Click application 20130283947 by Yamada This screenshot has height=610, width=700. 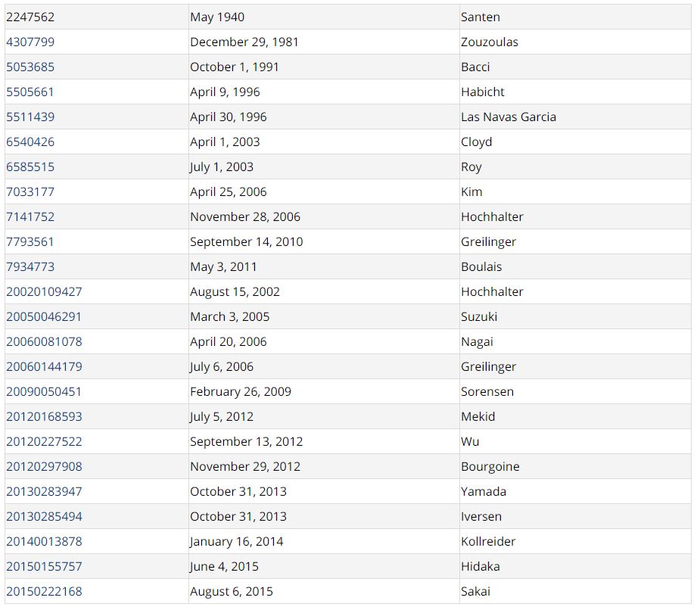click(x=44, y=492)
